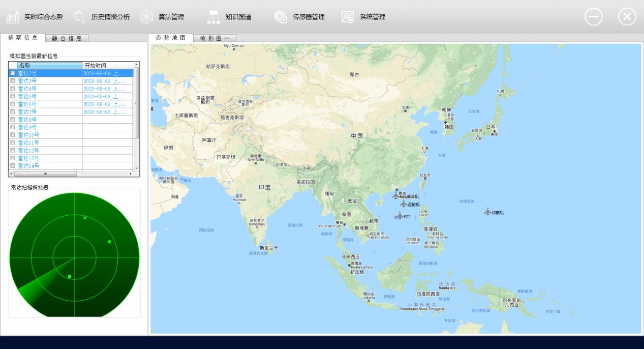Switch to 侦察信息 tab

click(23, 38)
